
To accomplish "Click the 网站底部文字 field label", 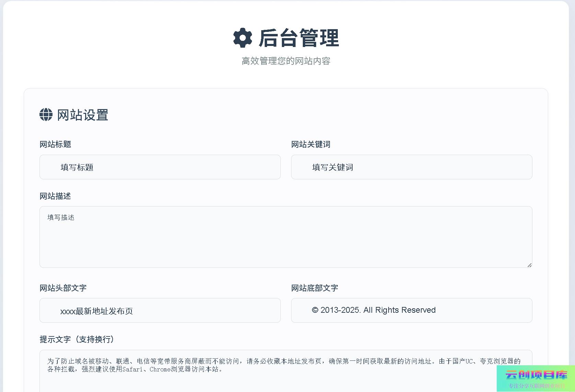I will [314, 288].
